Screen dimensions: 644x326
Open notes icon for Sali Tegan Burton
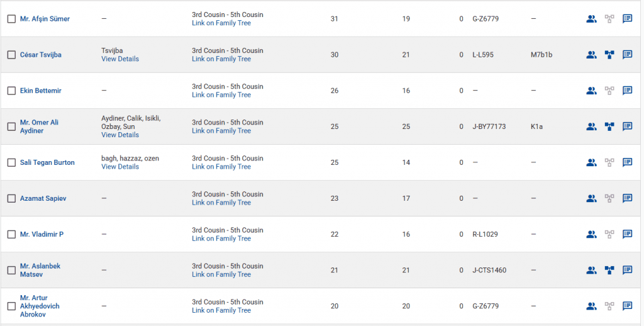coord(627,162)
